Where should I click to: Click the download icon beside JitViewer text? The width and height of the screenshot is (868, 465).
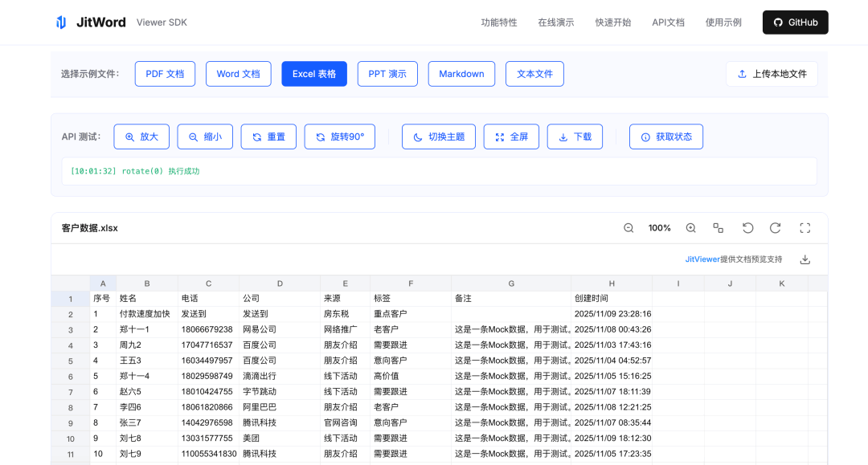tap(805, 259)
